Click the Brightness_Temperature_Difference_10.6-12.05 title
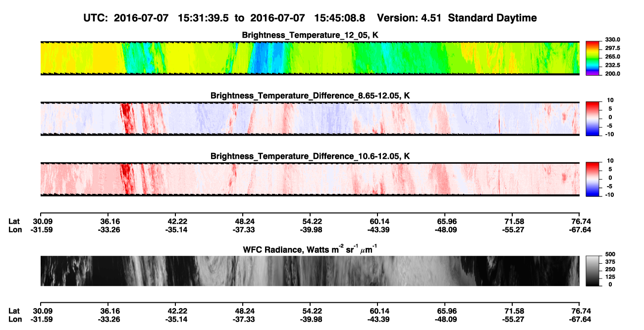The image size is (644, 330). pyautogui.click(x=310, y=156)
